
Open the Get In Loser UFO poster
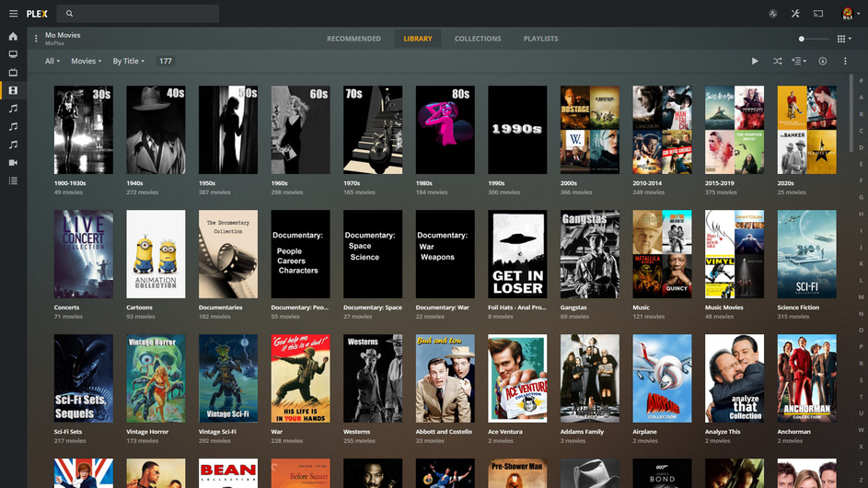(x=517, y=254)
